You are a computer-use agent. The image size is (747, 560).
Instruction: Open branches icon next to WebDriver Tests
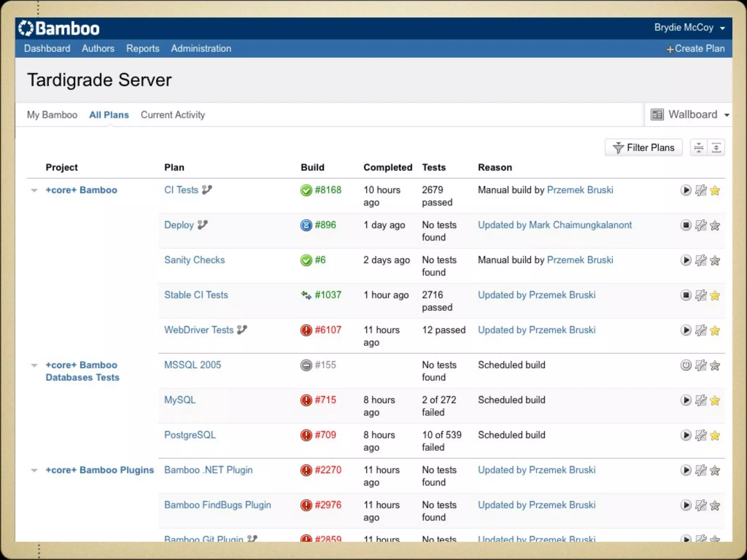pos(242,330)
